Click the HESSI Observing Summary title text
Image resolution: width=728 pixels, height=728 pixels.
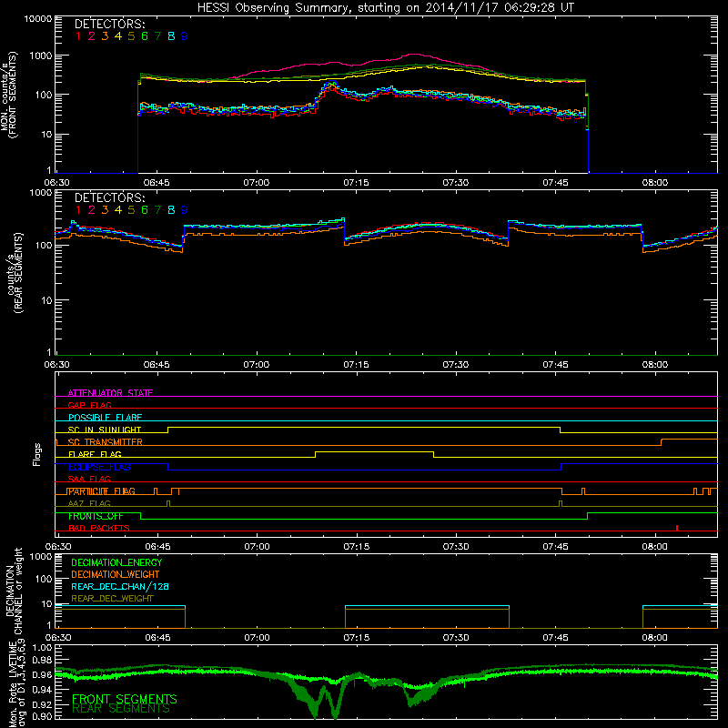click(385, 7)
